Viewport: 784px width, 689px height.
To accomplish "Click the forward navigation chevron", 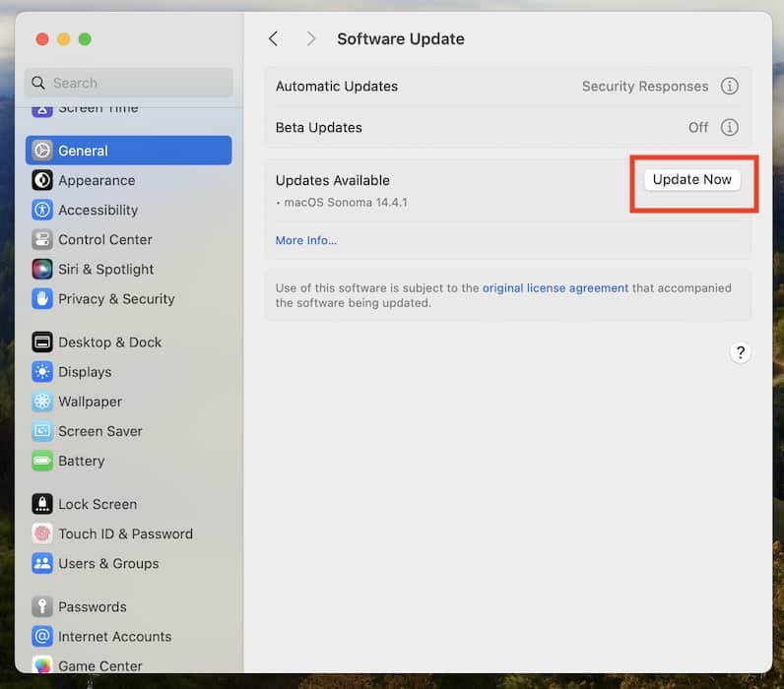I will (x=311, y=39).
